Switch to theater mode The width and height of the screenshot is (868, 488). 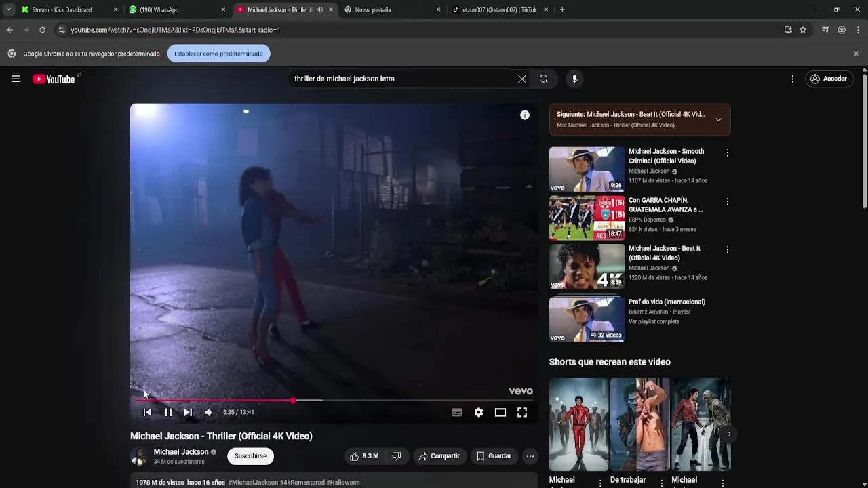tap(500, 412)
